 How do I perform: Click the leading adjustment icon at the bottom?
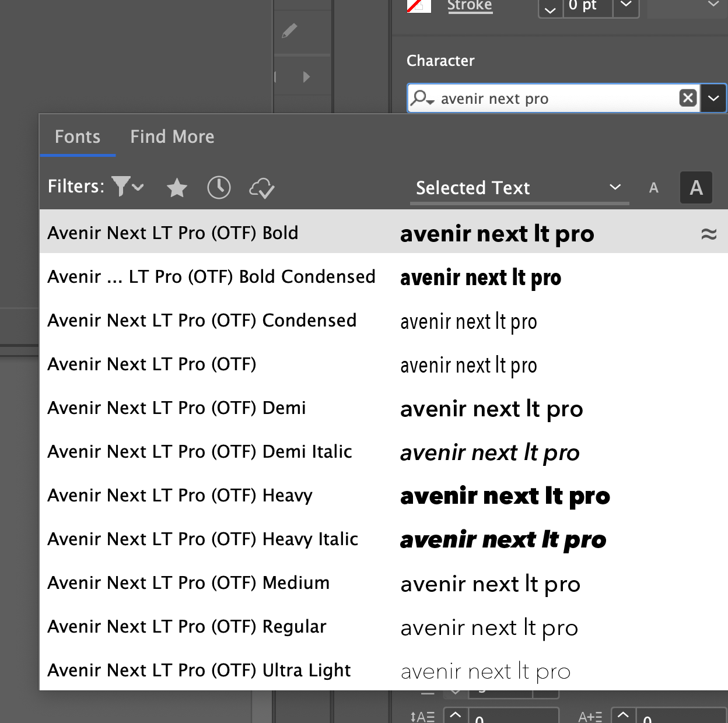click(x=421, y=715)
